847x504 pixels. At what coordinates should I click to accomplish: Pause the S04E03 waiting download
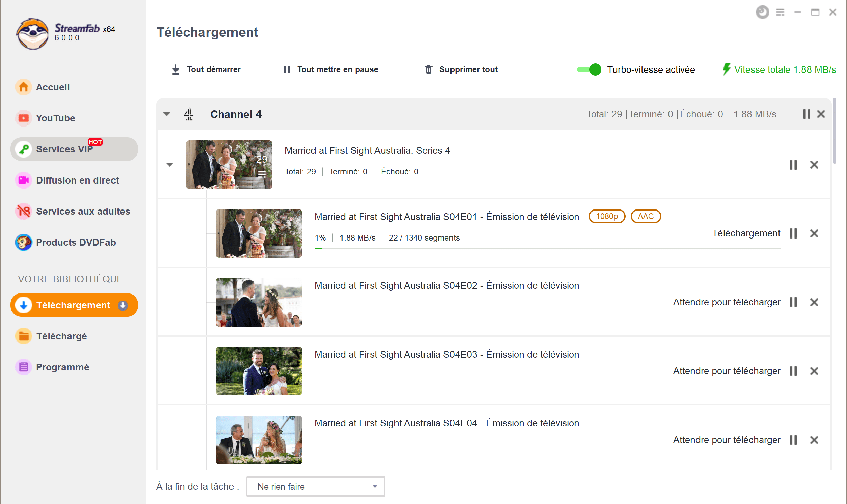click(x=793, y=371)
